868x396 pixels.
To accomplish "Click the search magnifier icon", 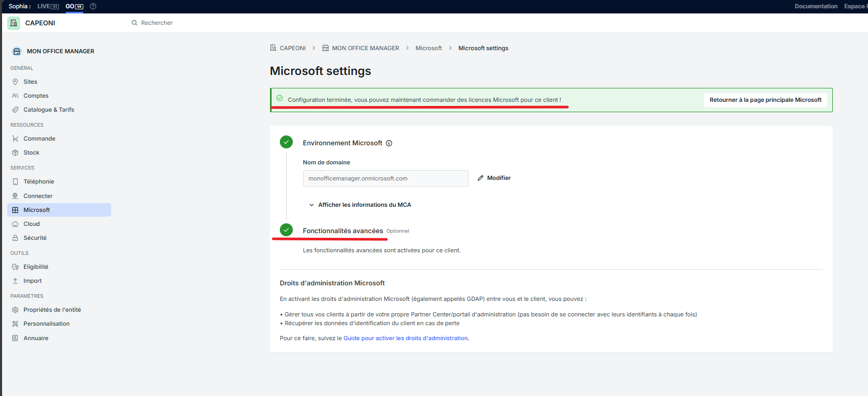I will [x=134, y=23].
